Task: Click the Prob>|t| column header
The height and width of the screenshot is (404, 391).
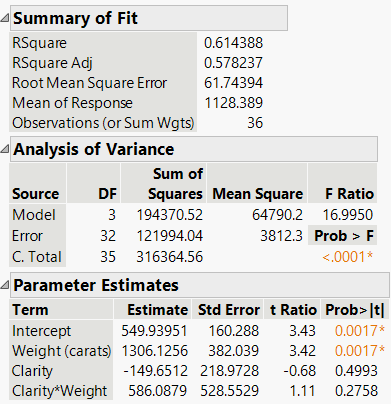Action: click(x=355, y=310)
